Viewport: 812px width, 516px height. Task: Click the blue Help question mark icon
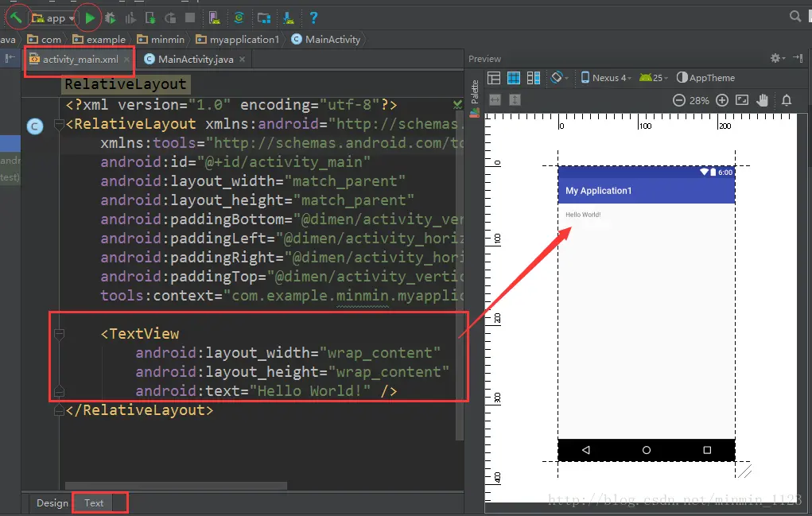(x=313, y=18)
